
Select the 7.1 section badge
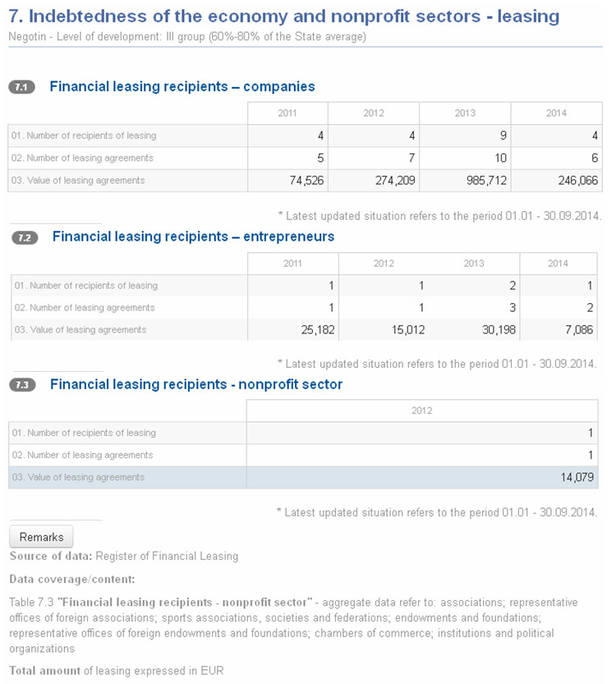21,87
